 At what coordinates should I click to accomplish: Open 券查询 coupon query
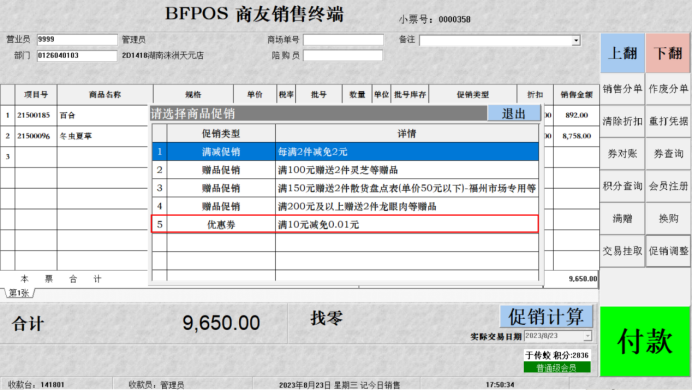pyautogui.click(x=668, y=154)
